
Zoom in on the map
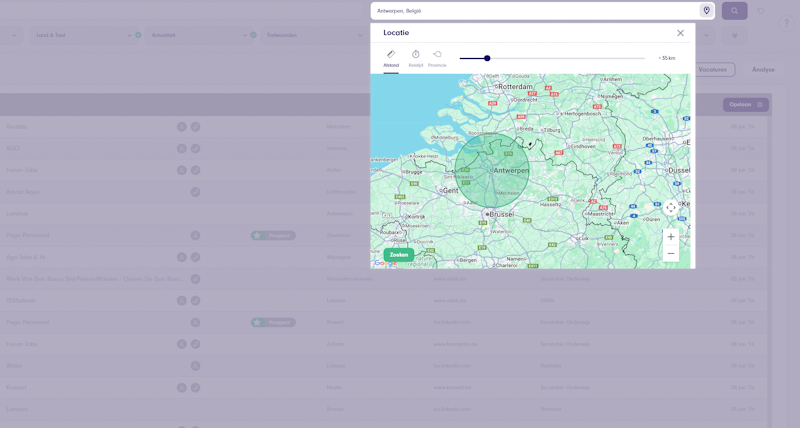[670, 237]
